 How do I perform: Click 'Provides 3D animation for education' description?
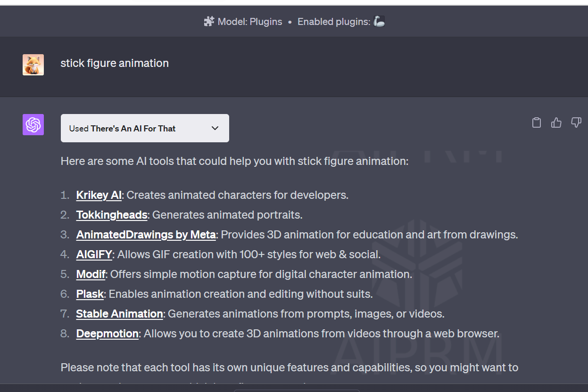[370, 235]
